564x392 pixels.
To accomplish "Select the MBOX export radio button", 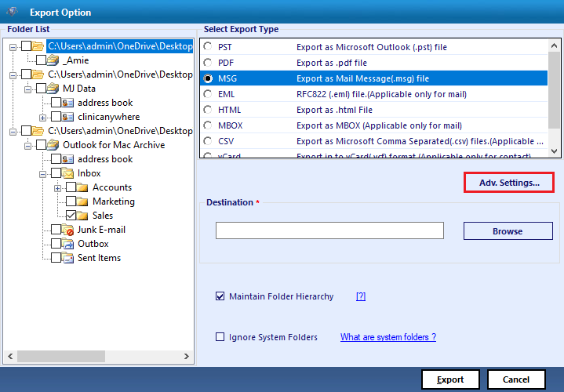I will [x=208, y=125].
